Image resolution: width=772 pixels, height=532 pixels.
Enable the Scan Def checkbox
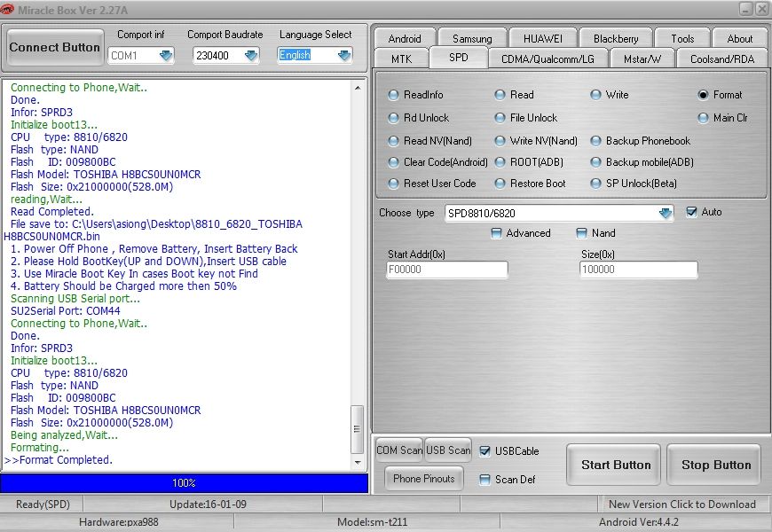(484, 480)
